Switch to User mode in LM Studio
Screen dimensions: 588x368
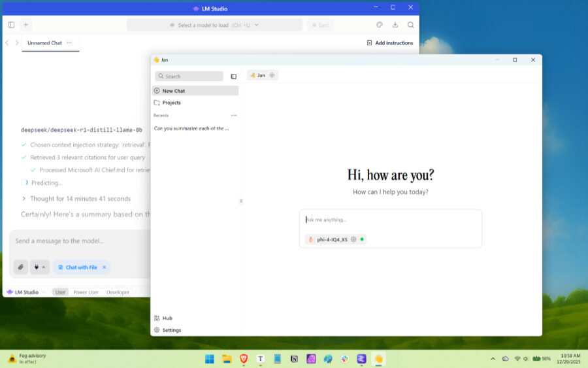60,292
